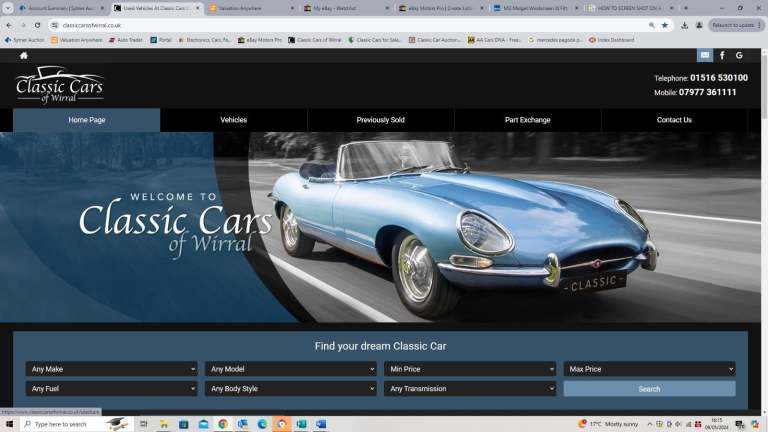Expand the Min Price dropdown
This screenshot has width=768, height=432.
pos(469,369)
